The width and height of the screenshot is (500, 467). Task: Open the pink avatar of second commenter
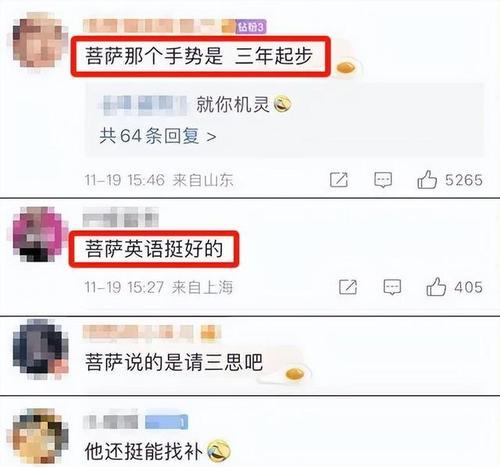point(38,234)
